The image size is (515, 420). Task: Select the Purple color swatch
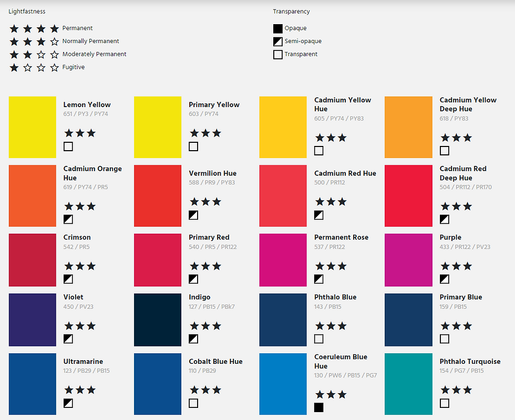point(408,260)
